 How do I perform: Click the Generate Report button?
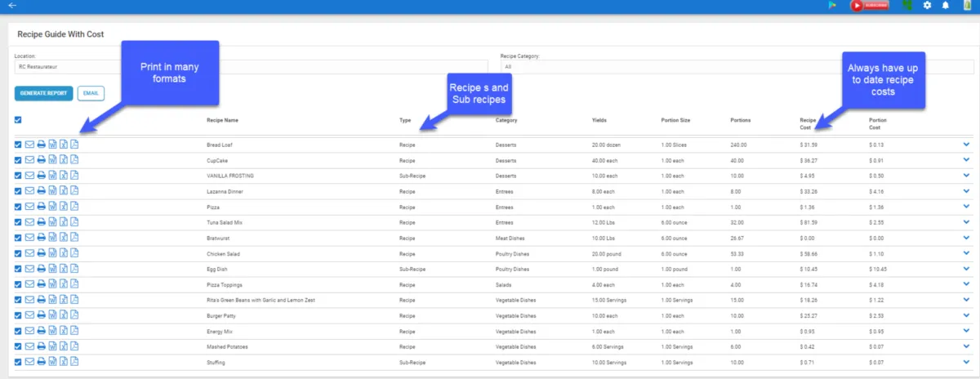[44, 93]
